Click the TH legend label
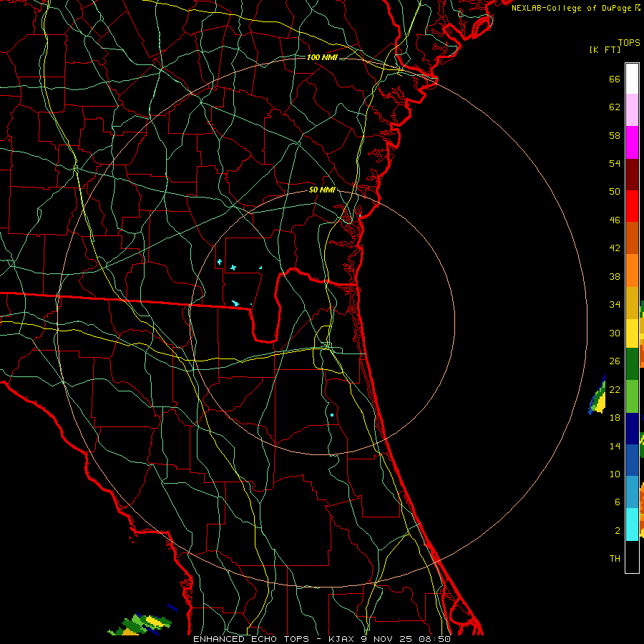This screenshot has height=644, width=644. 615,559
